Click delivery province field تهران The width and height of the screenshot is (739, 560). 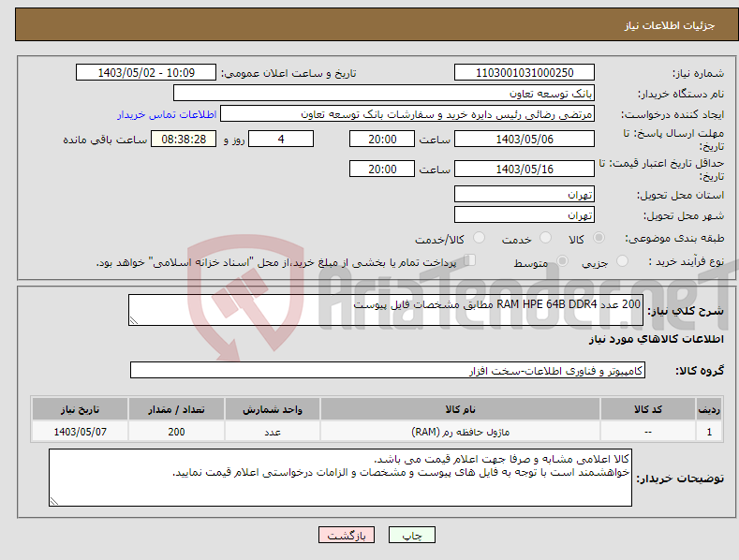coord(525,194)
